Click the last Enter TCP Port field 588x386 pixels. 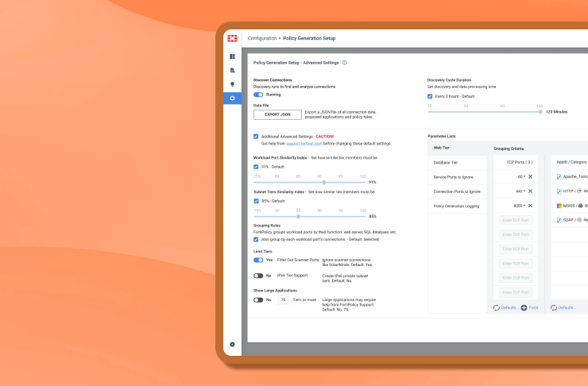pos(516,292)
